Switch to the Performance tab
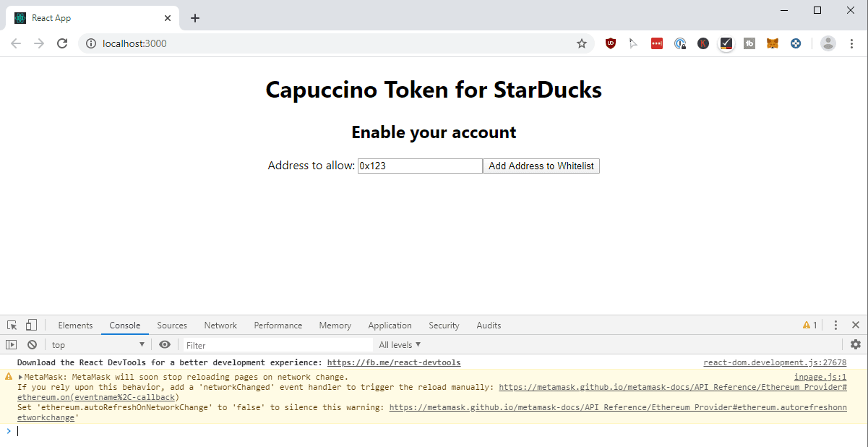Screen dimensions: 868x447 278,325
